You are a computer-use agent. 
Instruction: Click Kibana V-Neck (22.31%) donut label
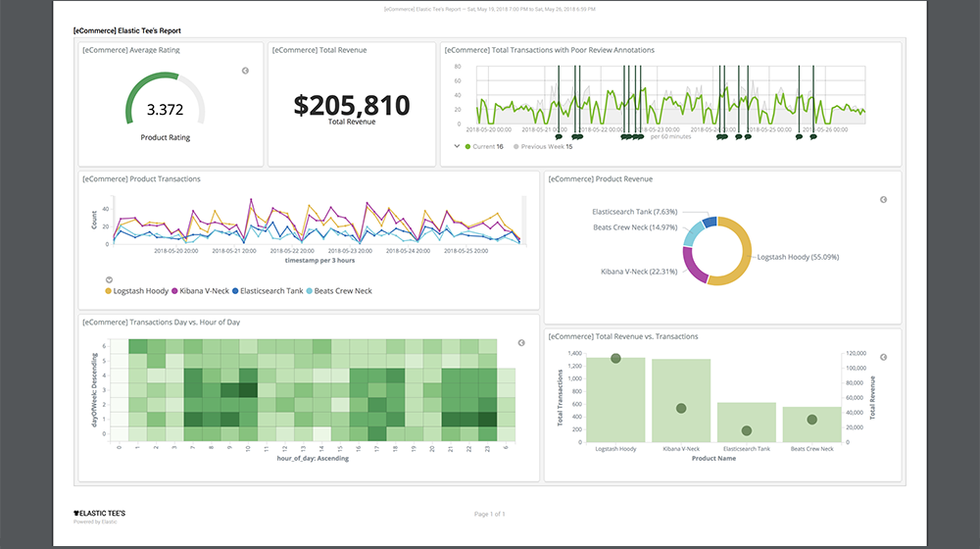click(639, 272)
